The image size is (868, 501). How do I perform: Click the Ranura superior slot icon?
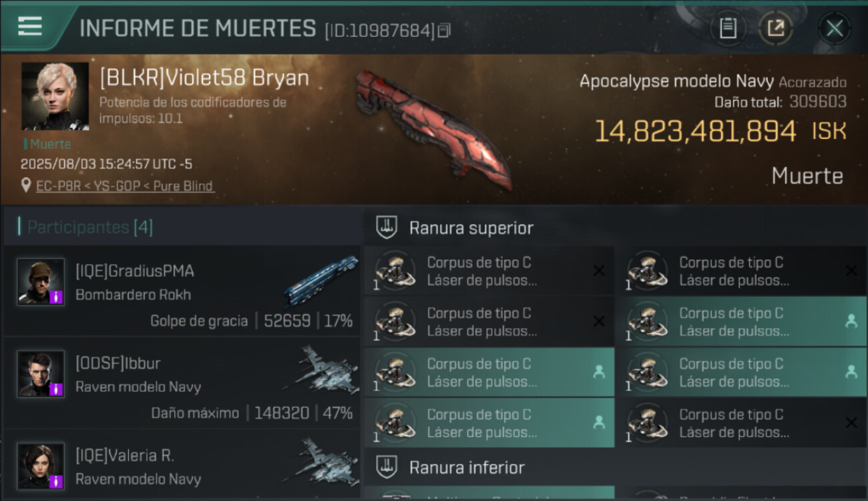click(x=387, y=228)
